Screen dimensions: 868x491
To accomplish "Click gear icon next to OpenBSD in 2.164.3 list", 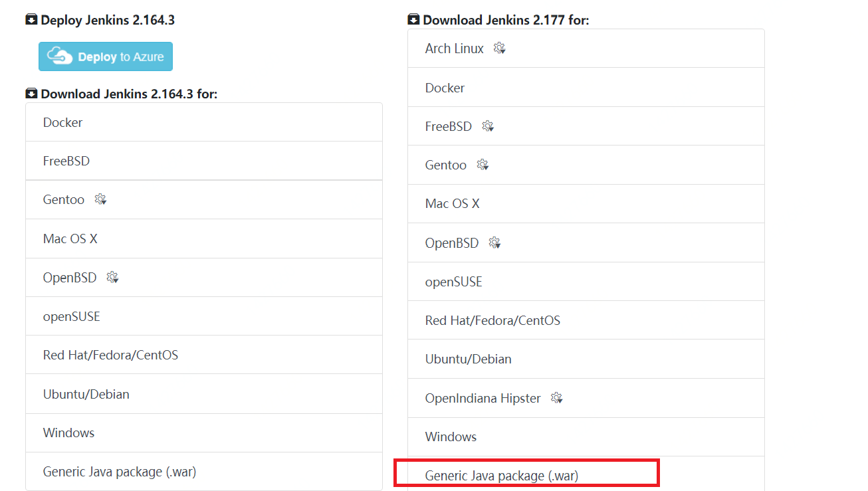I will click(x=112, y=277).
